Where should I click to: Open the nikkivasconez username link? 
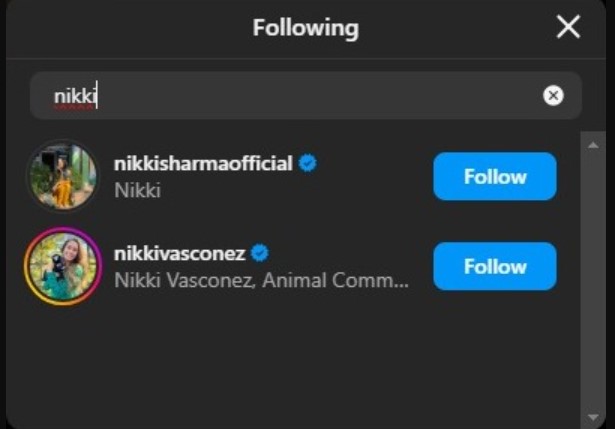tap(180, 253)
